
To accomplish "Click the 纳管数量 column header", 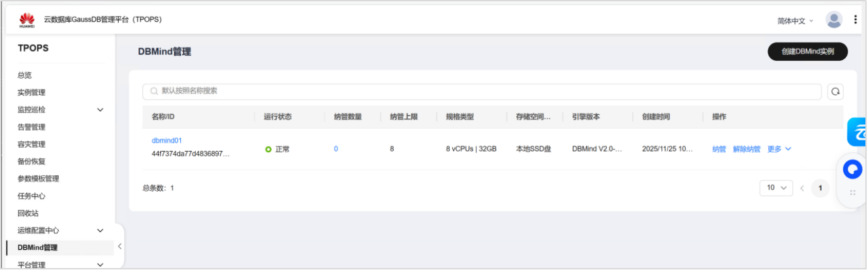I will (x=348, y=117).
